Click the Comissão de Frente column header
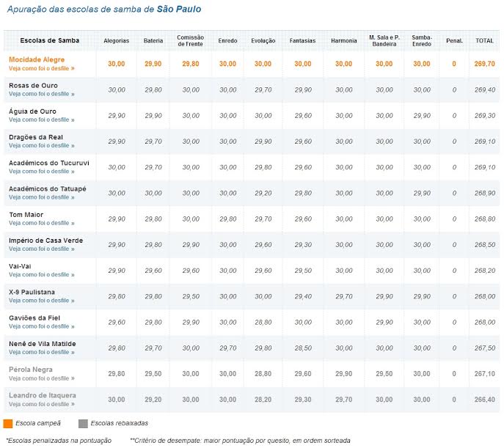The height and width of the screenshot is (448, 504). coord(191,40)
